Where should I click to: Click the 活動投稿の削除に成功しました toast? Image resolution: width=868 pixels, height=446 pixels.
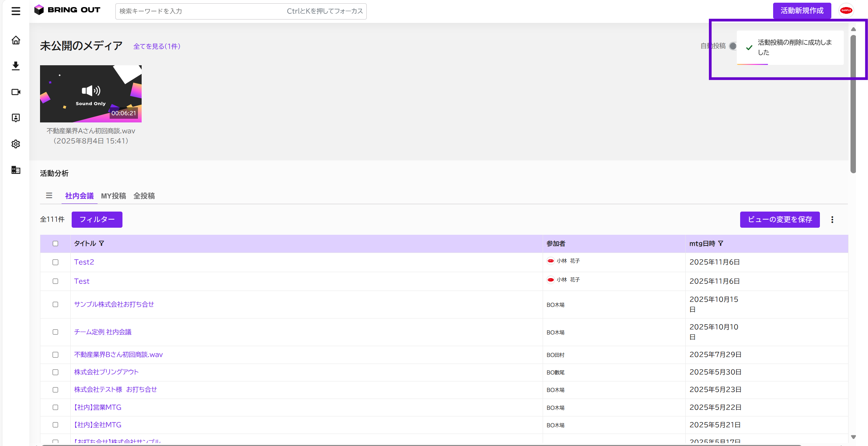pyautogui.click(x=790, y=47)
